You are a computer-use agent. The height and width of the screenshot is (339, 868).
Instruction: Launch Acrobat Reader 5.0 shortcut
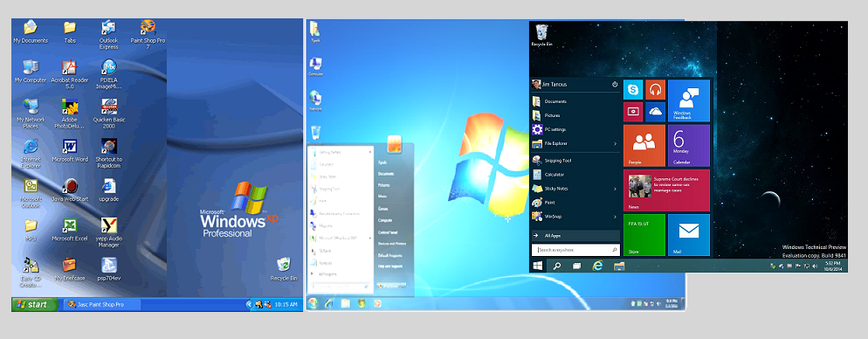[70, 74]
